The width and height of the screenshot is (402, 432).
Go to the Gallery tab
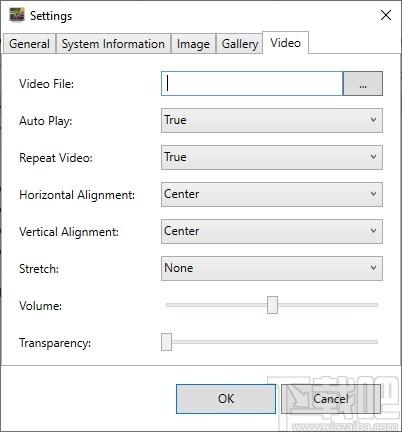click(x=240, y=44)
